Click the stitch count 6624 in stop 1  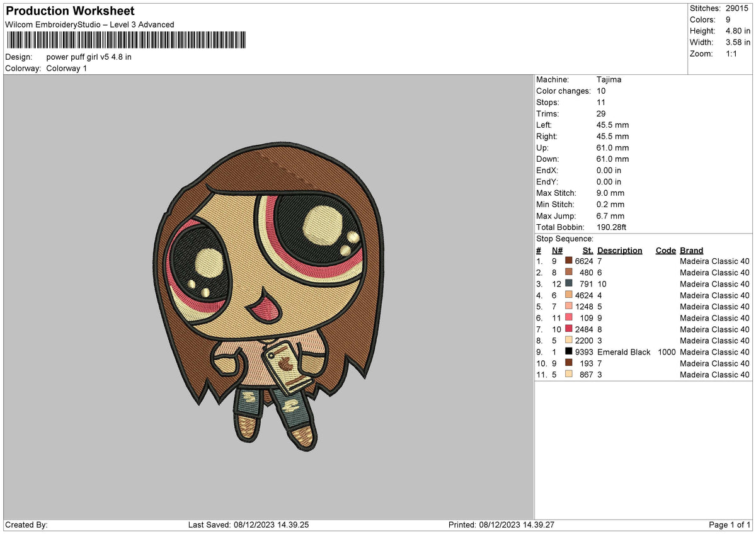584,261
